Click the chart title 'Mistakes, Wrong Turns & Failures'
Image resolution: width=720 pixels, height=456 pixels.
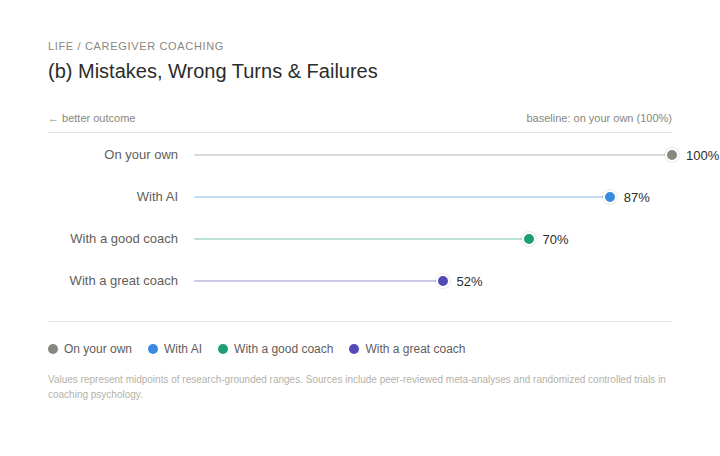coord(213,72)
